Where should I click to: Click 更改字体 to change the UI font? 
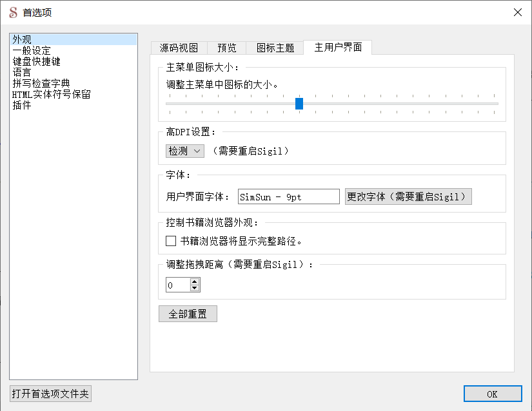coord(406,196)
